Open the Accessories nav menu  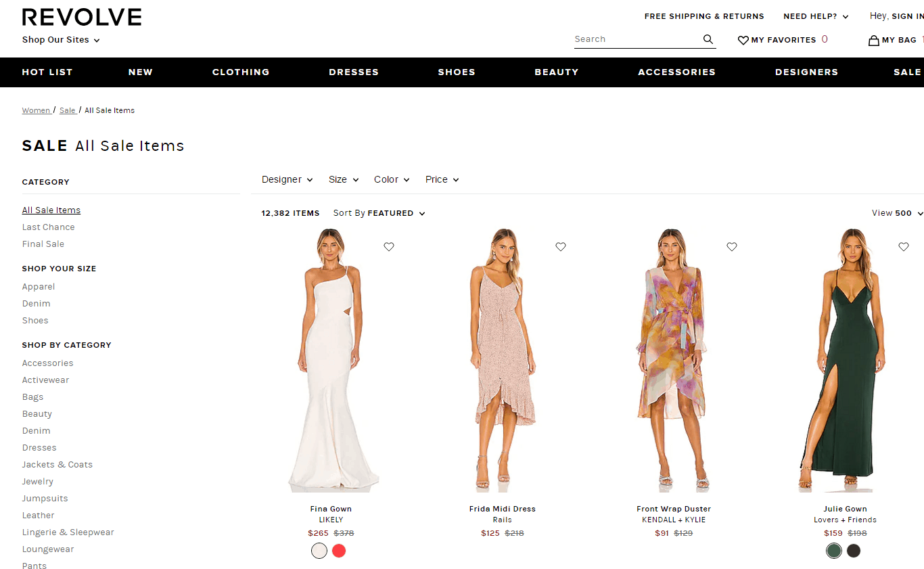(x=676, y=72)
